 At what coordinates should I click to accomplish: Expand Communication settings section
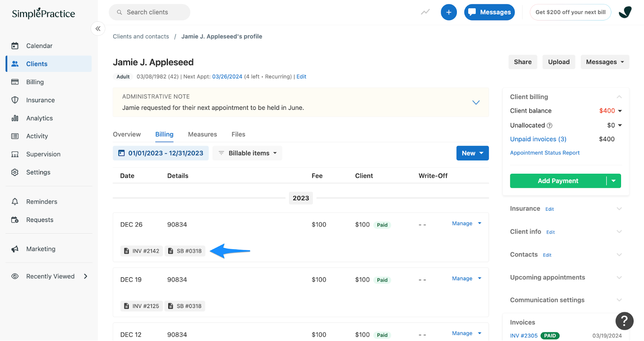click(x=619, y=300)
